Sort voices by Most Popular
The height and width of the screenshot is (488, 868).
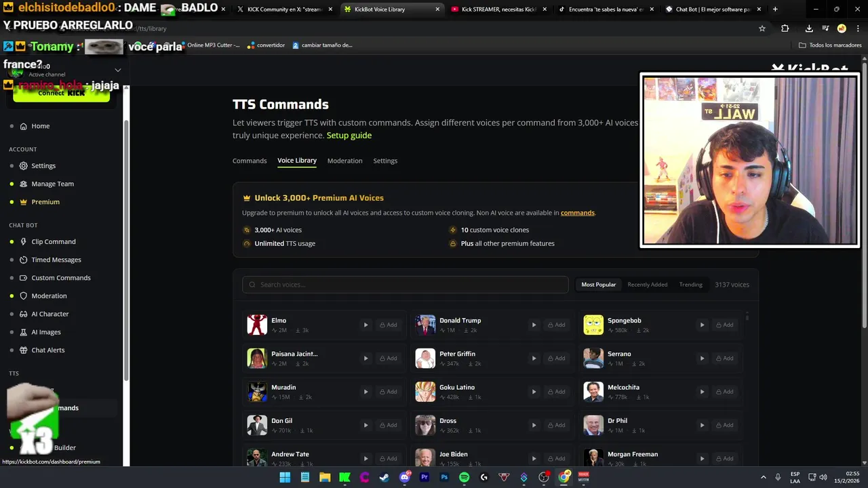click(599, 285)
